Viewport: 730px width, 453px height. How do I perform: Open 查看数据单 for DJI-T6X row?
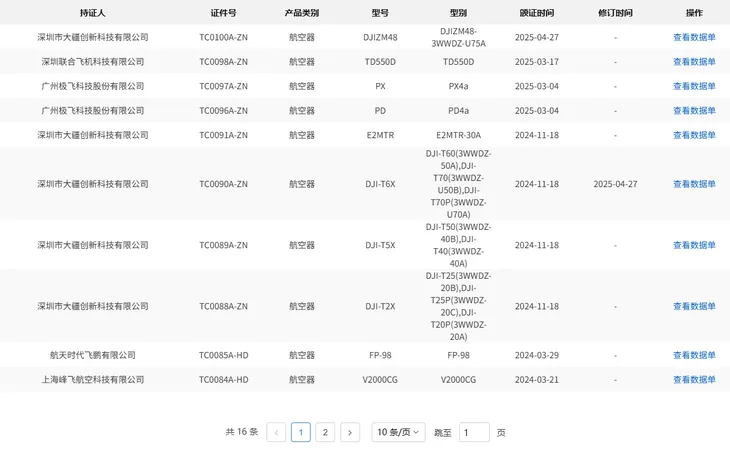(694, 184)
